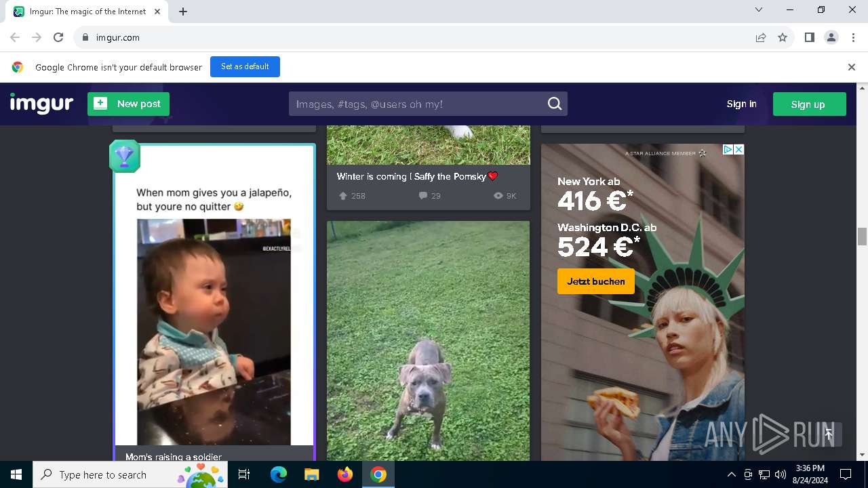Open AdChoices info icon on ad
The width and height of the screenshot is (868, 488).
(x=728, y=150)
